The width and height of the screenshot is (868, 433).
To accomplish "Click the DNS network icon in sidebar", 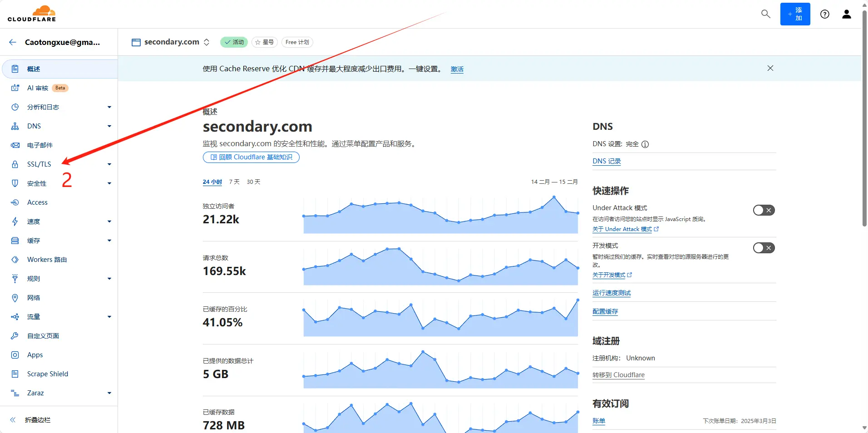I will click(x=15, y=126).
